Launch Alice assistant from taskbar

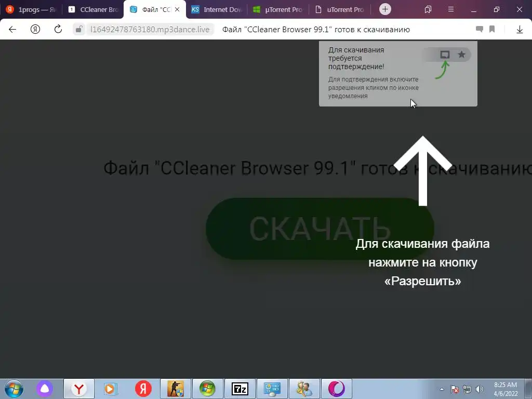(45, 389)
